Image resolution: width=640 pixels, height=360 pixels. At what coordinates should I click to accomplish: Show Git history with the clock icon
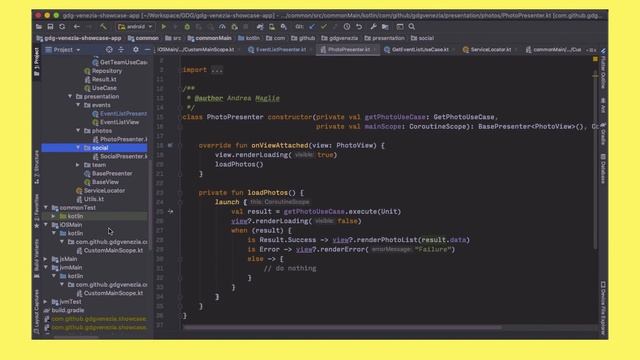tap(347, 27)
